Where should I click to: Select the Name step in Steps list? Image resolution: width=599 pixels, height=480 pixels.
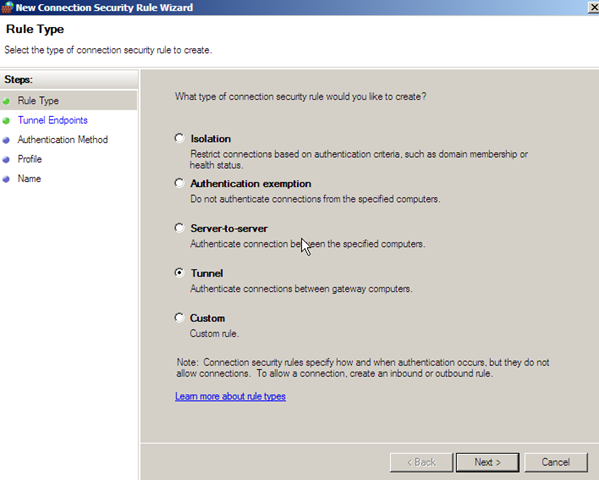point(29,179)
